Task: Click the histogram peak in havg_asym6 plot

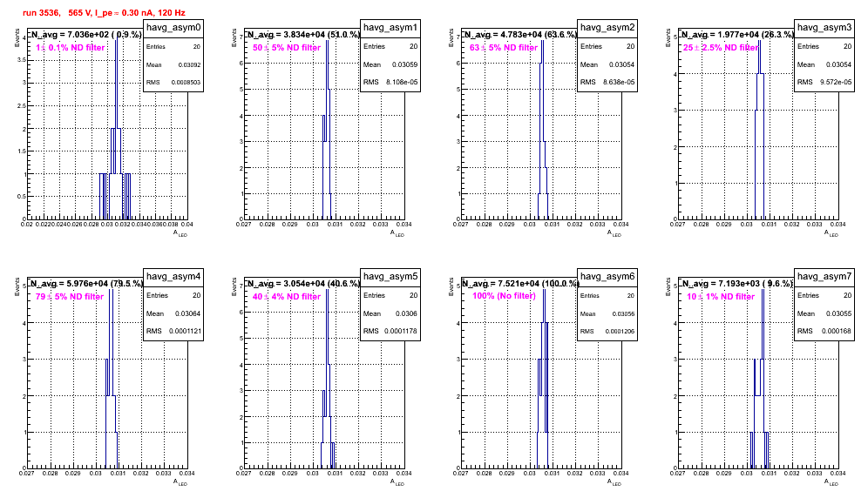Action: coord(544,288)
